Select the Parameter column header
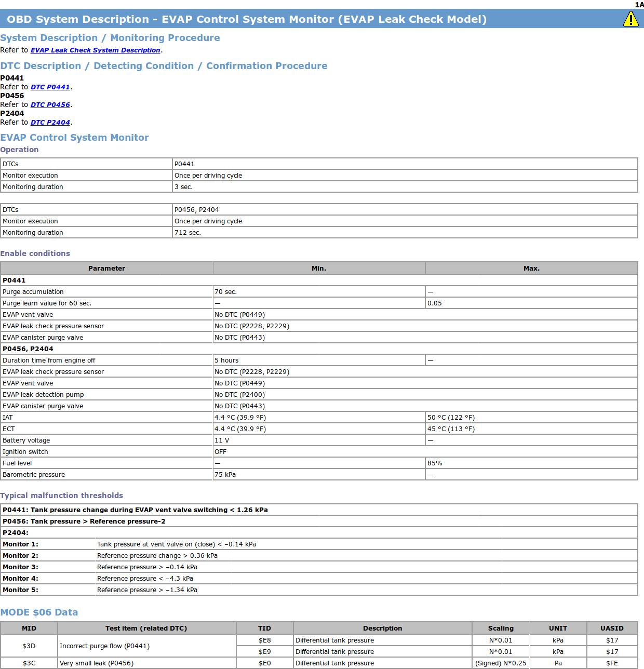The width and height of the screenshot is (644, 669). (106, 269)
